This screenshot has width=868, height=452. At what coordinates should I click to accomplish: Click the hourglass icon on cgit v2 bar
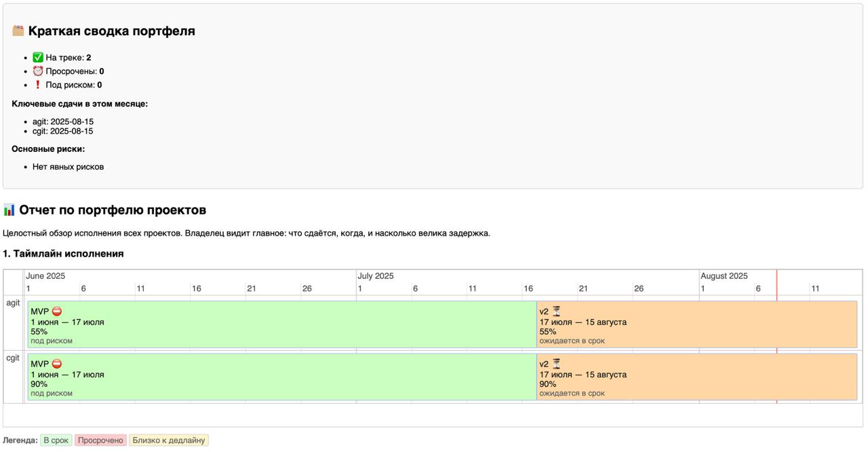click(x=557, y=364)
